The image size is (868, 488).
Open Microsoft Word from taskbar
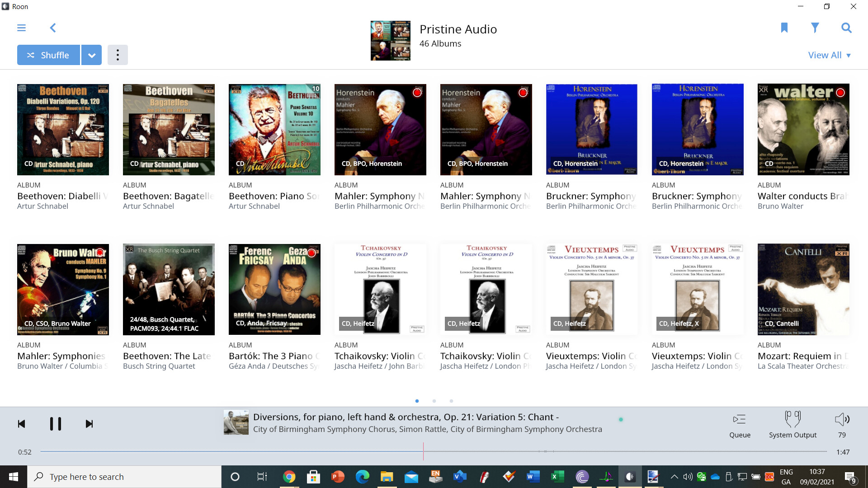pos(533,477)
